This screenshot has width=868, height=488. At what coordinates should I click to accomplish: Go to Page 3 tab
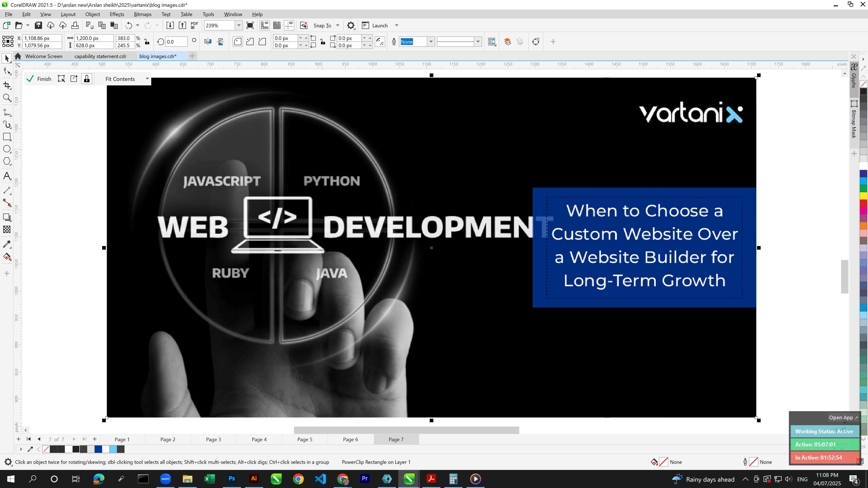(x=213, y=439)
